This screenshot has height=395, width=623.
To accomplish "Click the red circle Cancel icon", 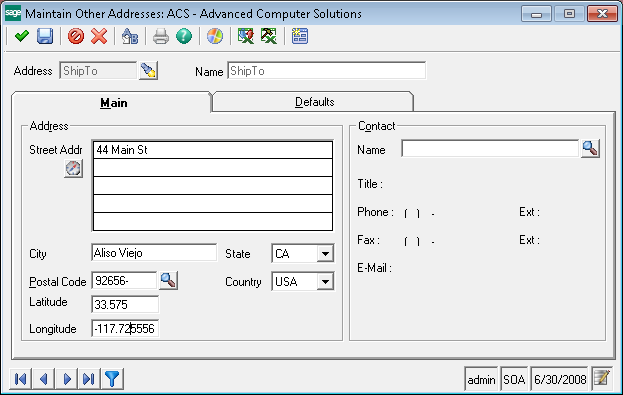I will [76, 37].
